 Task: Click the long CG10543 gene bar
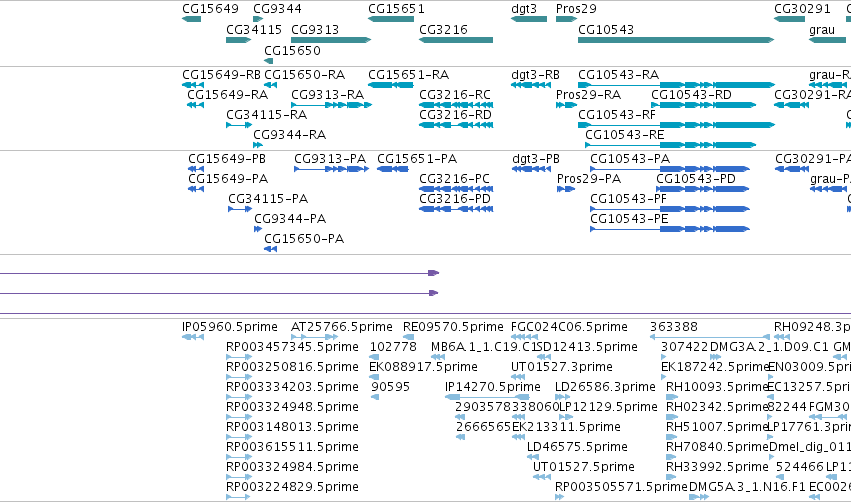676,40
